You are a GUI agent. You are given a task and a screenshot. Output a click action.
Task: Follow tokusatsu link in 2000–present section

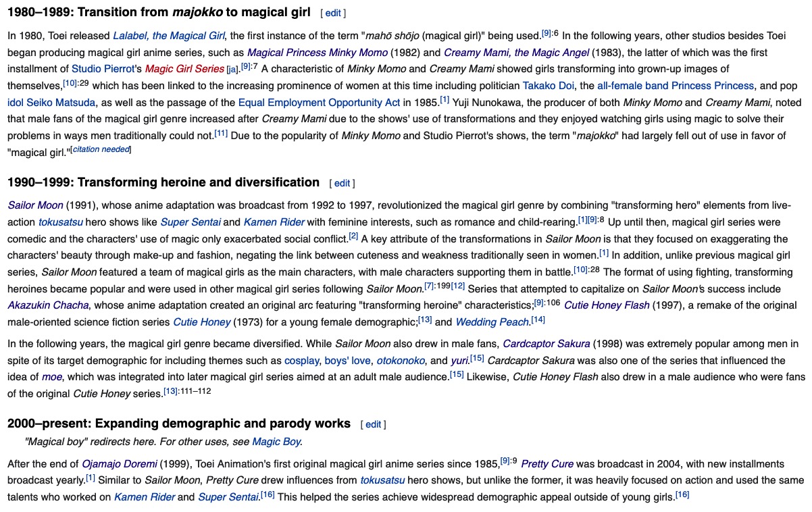pos(382,481)
